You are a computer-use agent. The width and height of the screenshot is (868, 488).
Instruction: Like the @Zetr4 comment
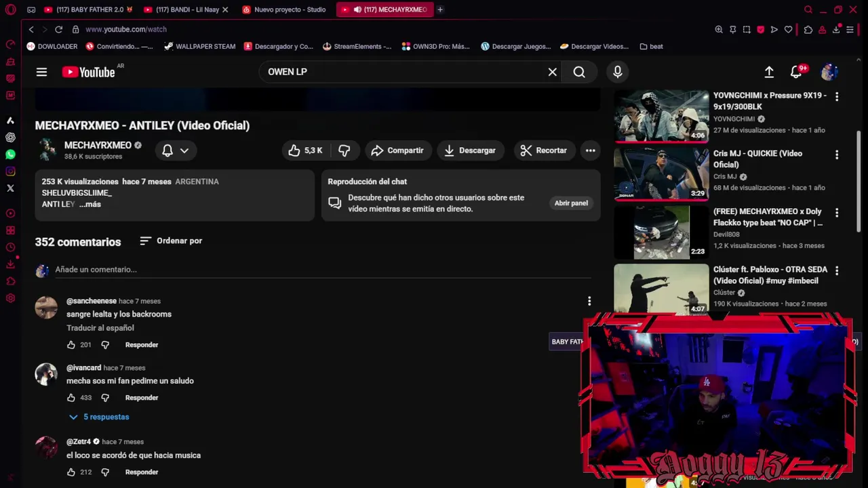[71, 472]
